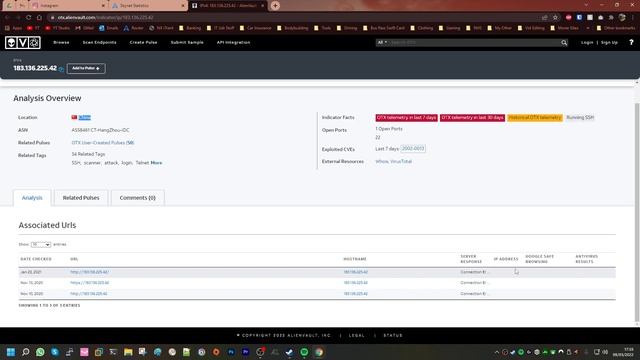Switch to the Related Pulses tab

click(81, 198)
